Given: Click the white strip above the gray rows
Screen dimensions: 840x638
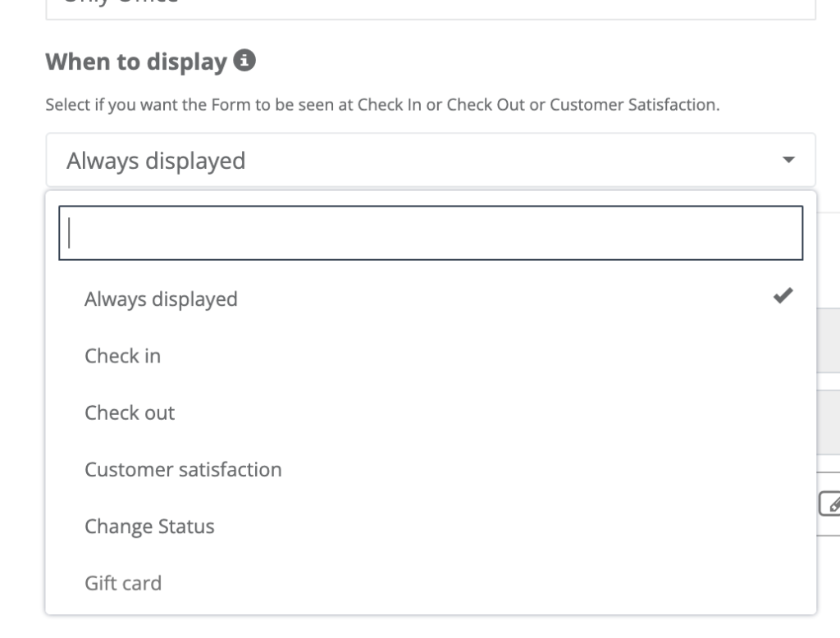Looking at the screenshot, I should [x=829, y=260].
